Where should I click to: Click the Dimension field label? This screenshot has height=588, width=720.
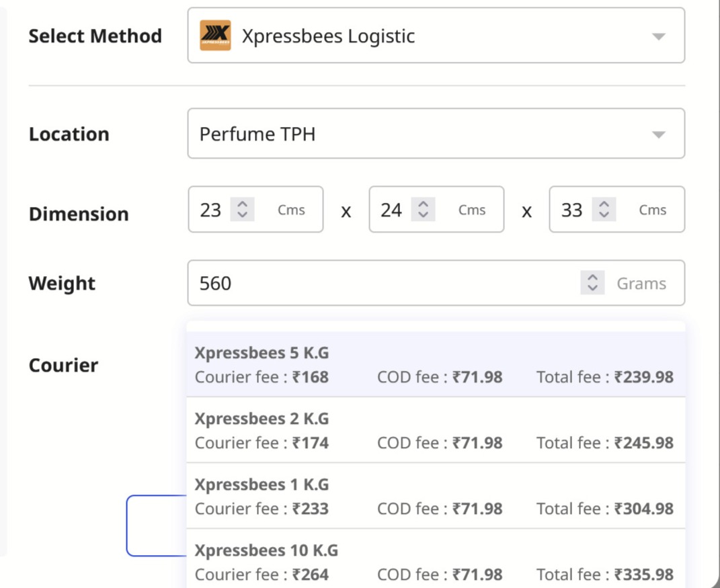click(x=79, y=214)
